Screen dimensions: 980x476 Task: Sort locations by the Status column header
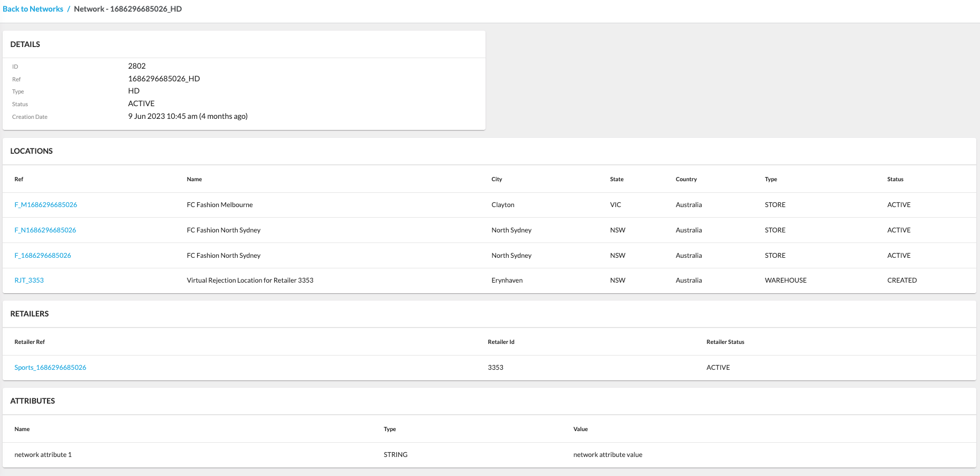895,179
